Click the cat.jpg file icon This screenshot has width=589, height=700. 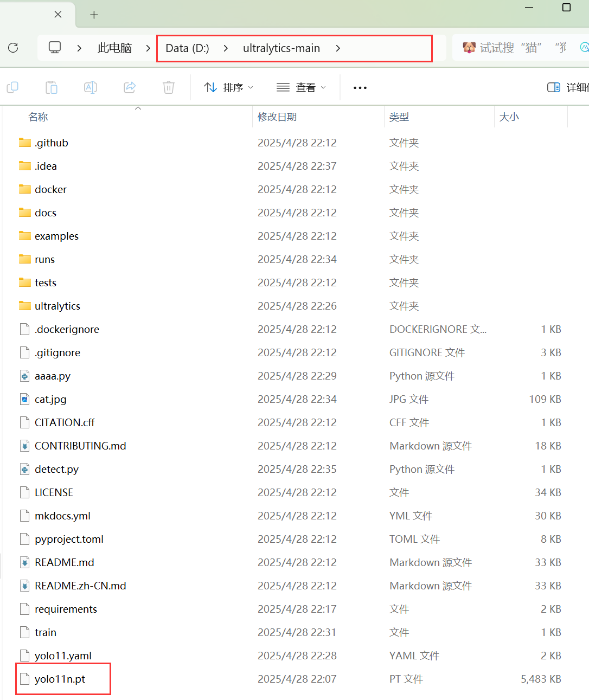[25, 399]
